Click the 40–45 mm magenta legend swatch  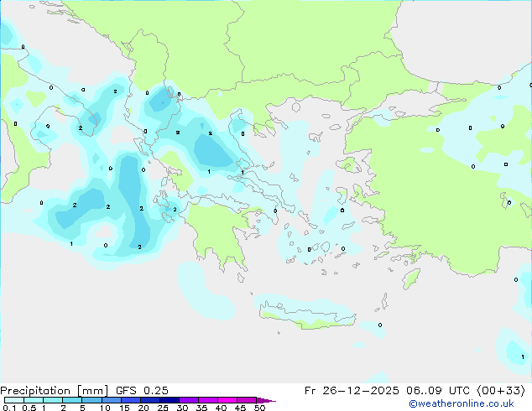pos(227,400)
